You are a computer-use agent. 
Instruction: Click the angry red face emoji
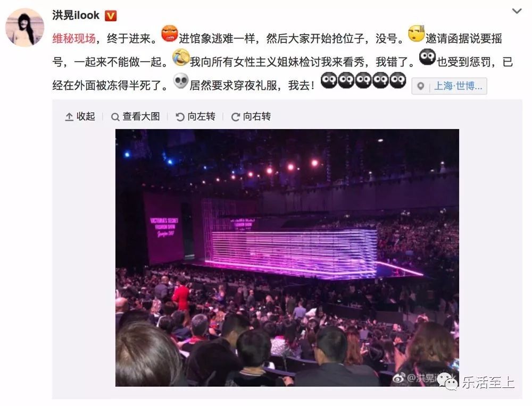tap(170, 33)
